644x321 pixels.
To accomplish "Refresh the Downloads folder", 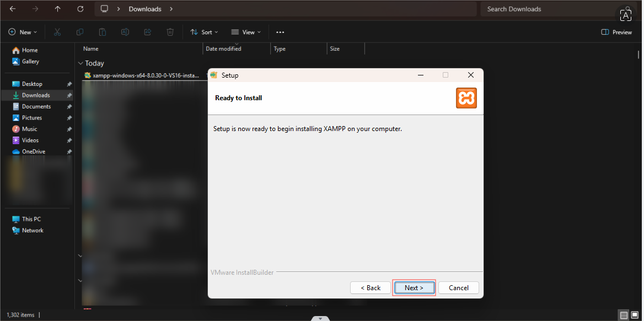I will [x=80, y=9].
